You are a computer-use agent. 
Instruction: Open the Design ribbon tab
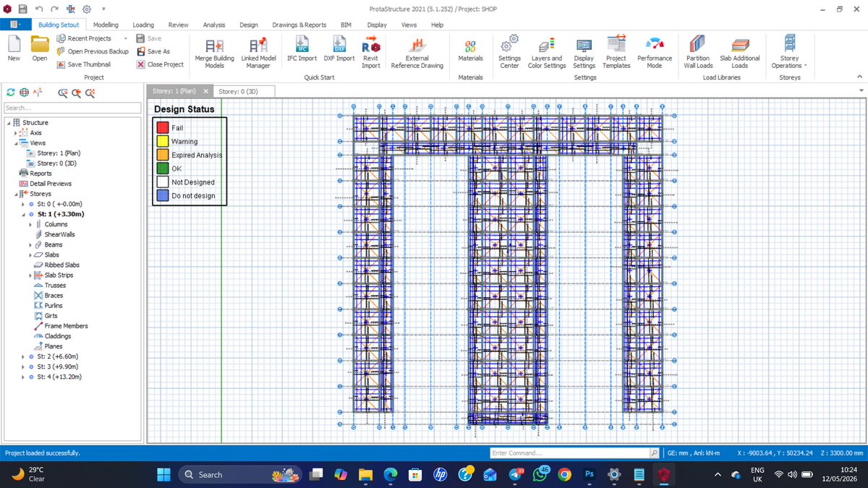pyautogui.click(x=249, y=25)
